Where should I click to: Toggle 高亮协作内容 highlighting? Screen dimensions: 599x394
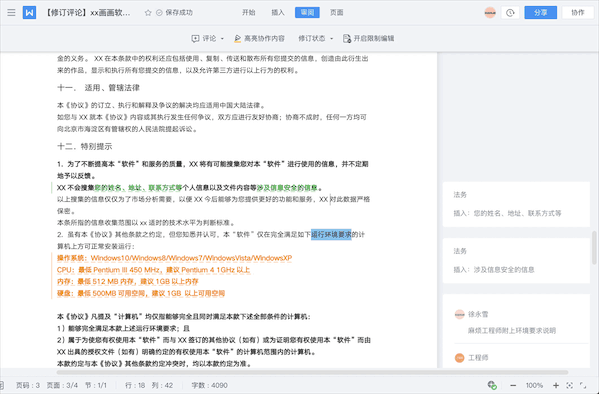point(259,38)
